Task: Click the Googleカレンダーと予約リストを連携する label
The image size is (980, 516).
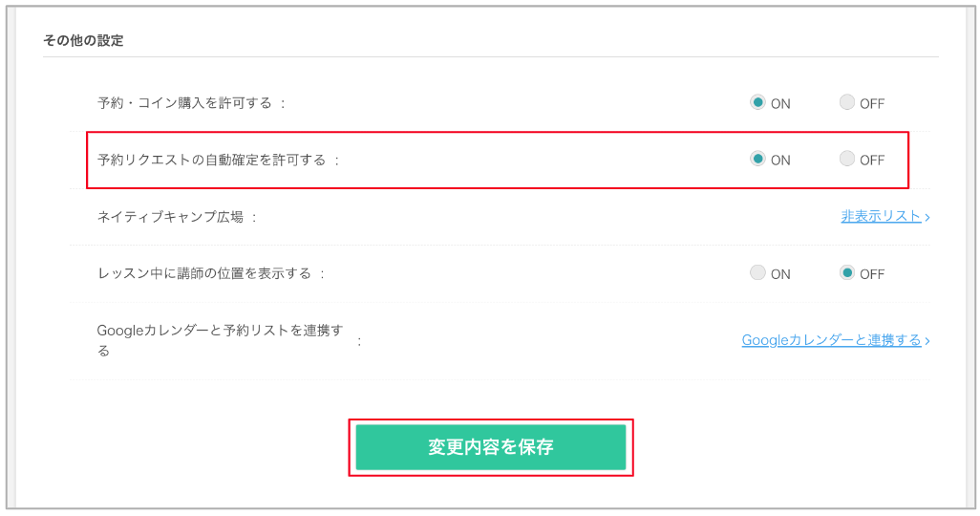Action: (x=220, y=340)
